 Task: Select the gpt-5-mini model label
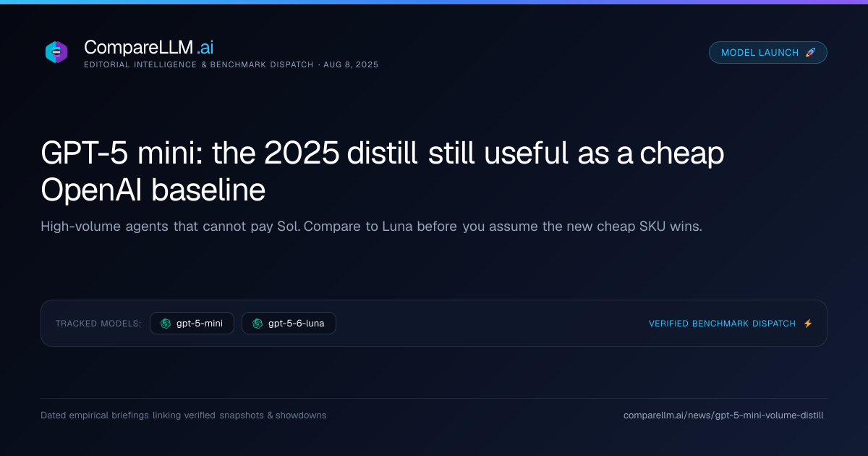[x=200, y=324]
